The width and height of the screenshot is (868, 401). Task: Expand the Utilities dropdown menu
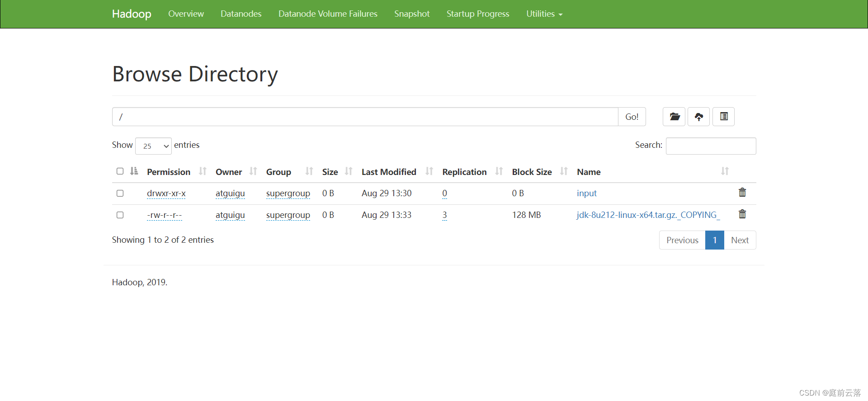(544, 14)
